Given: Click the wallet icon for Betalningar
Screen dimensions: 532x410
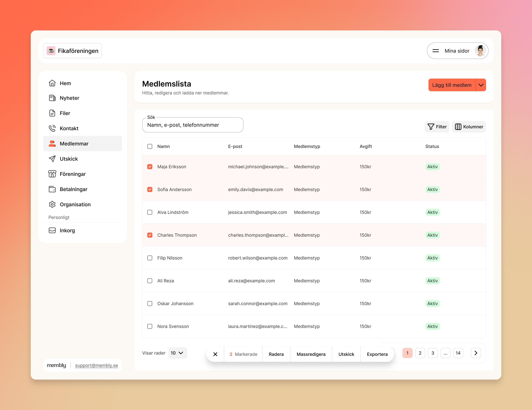Looking at the screenshot, I should tap(52, 189).
